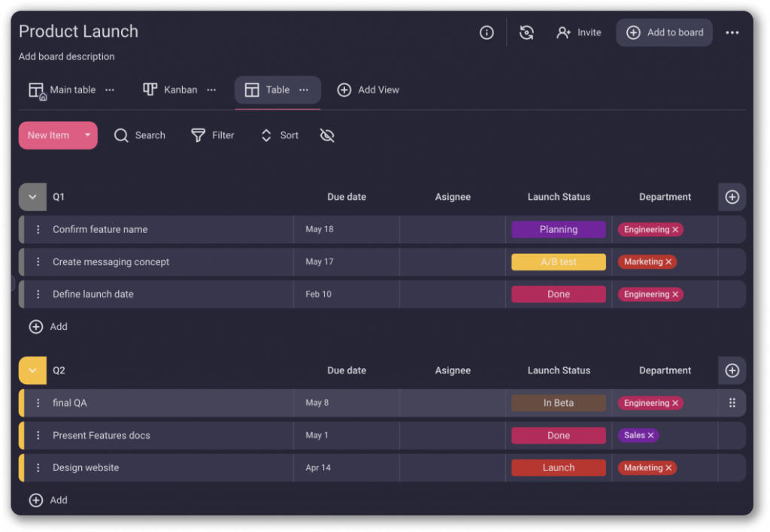Screen dimensions: 770x532
Task: Collapse the Q2 group chevron
Action: [x=32, y=370]
